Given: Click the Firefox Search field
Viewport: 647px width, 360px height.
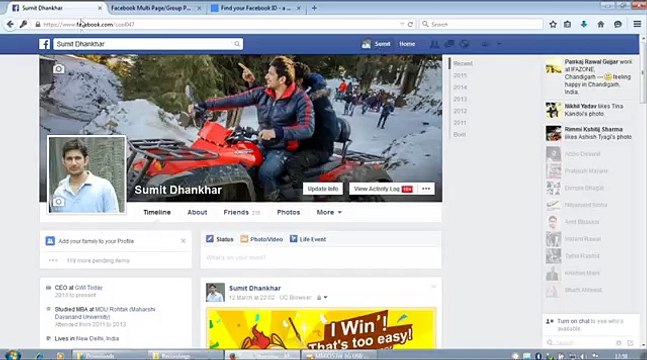Looking at the screenshot, I should click(481, 24).
